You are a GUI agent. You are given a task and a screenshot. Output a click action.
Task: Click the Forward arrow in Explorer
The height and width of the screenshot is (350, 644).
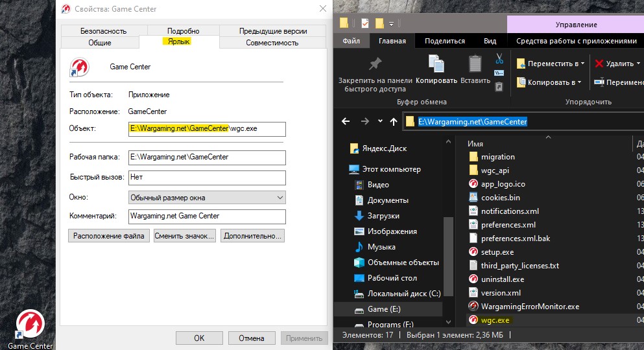coord(364,121)
